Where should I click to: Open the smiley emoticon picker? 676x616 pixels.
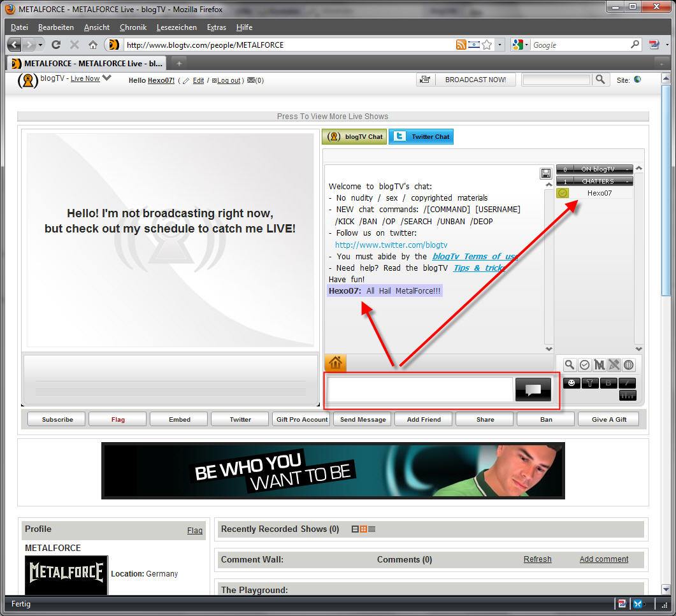click(x=572, y=383)
